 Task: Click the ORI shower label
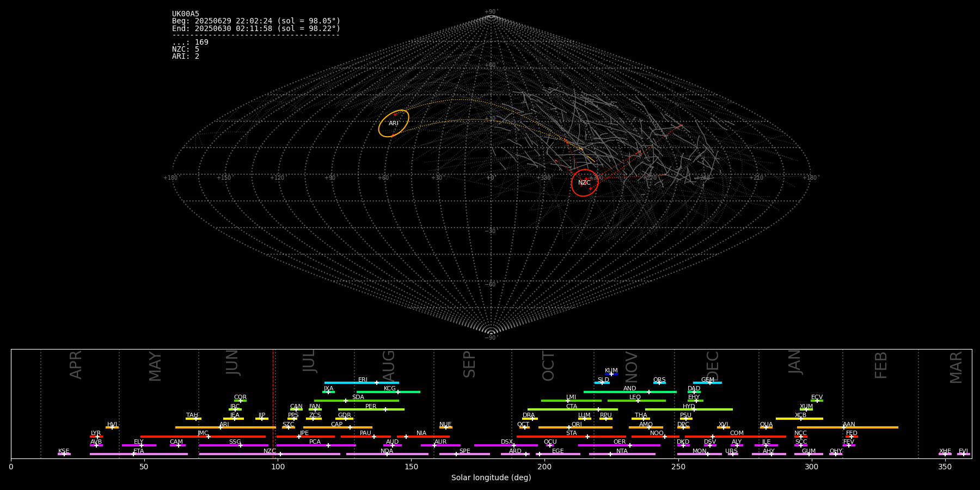(x=577, y=425)
